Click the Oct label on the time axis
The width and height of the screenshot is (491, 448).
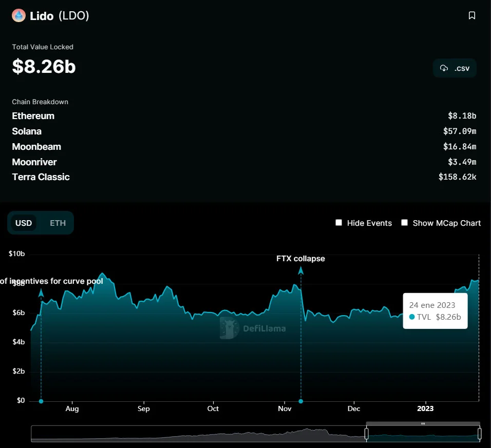click(x=213, y=408)
